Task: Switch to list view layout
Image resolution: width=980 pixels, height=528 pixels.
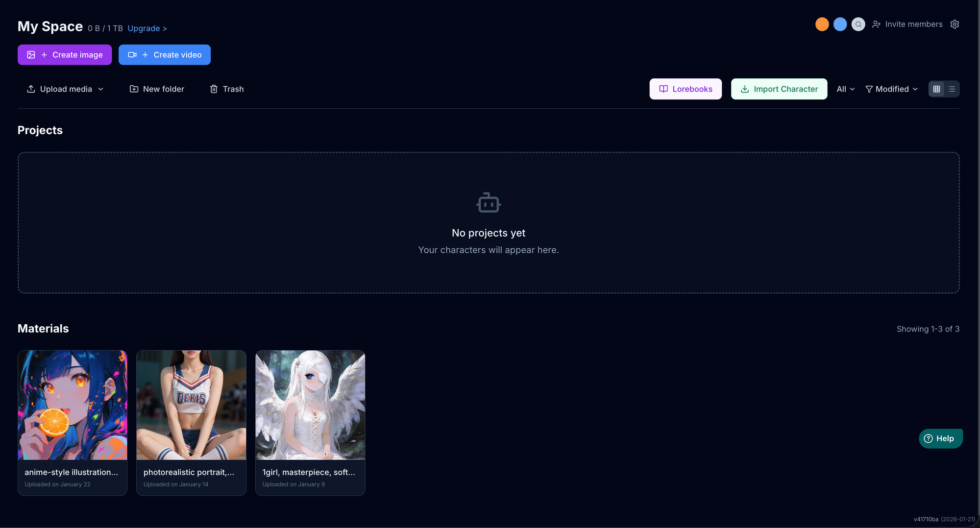Action: (x=952, y=89)
